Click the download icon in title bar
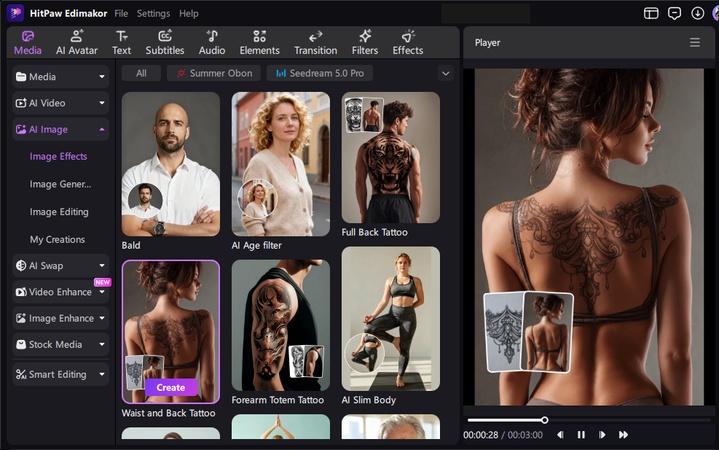The image size is (719, 450). (x=697, y=13)
